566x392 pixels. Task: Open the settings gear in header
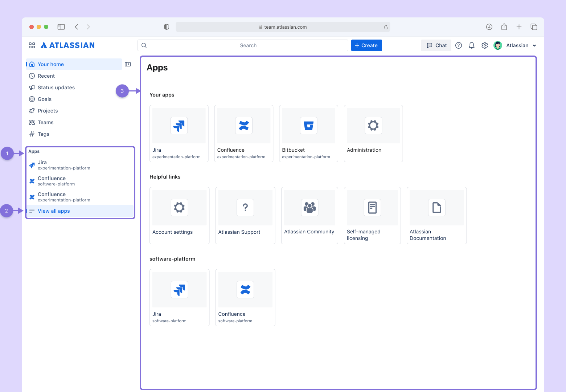pyautogui.click(x=485, y=45)
